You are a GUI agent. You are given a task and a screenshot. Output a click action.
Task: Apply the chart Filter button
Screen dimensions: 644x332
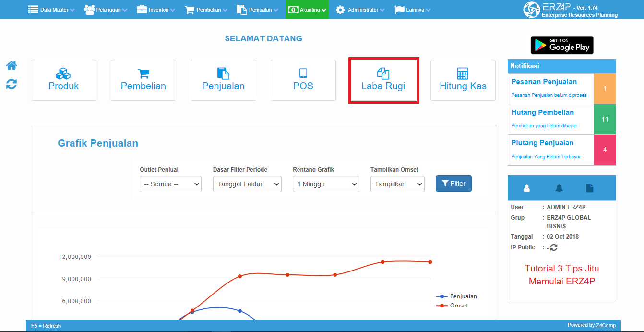[x=453, y=184]
